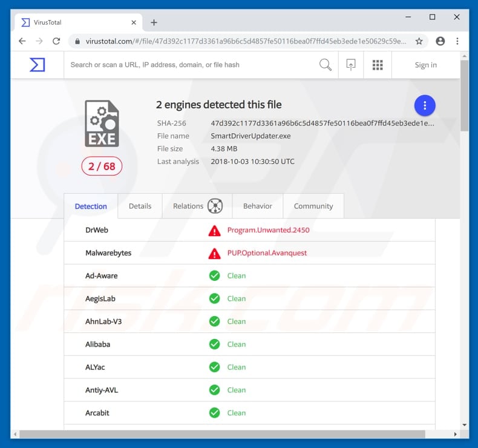Screen dimensions: 478x448
Task: Click the AegisLab engine name
Action: (x=100, y=298)
